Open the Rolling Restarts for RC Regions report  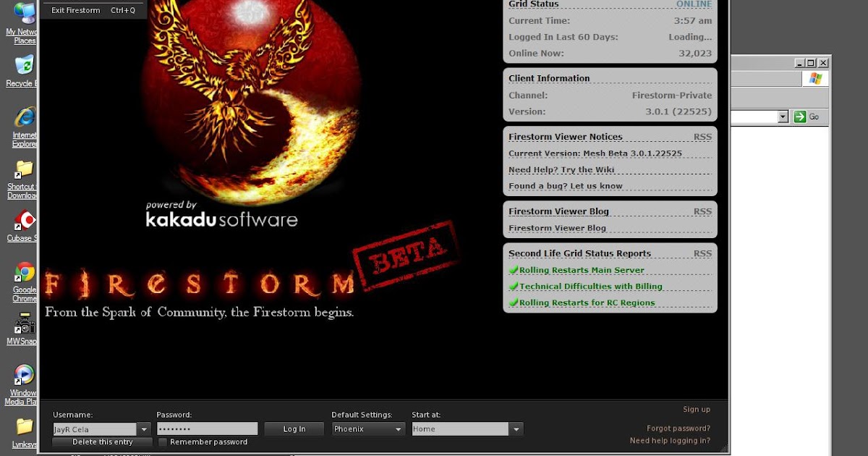click(587, 303)
